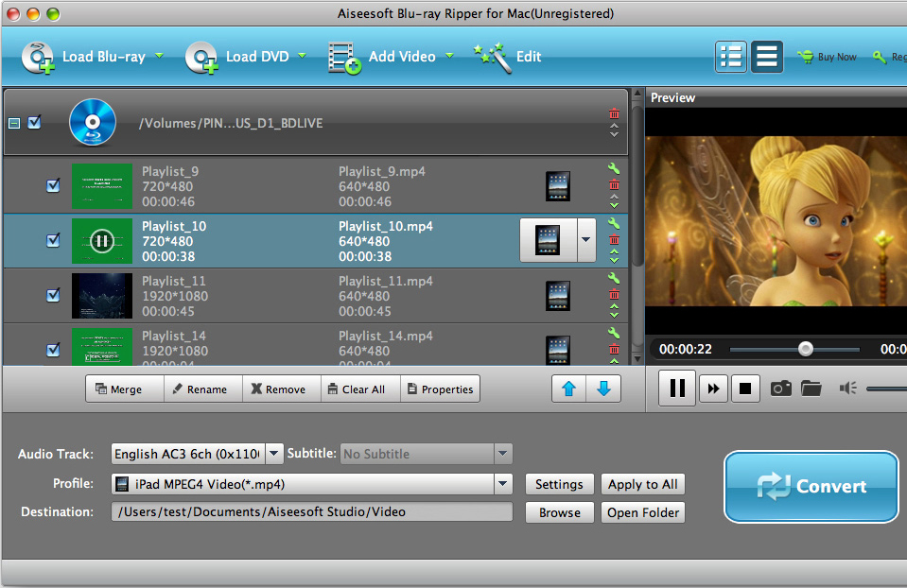Open the Properties button
907x588 pixels.
(x=440, y=389)
